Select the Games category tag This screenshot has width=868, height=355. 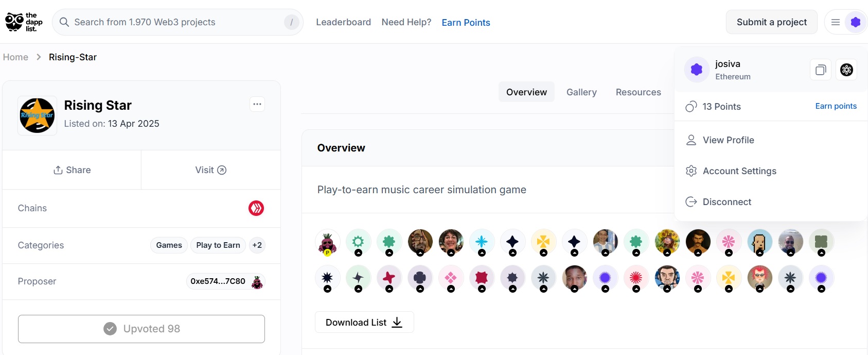point(169,245)
